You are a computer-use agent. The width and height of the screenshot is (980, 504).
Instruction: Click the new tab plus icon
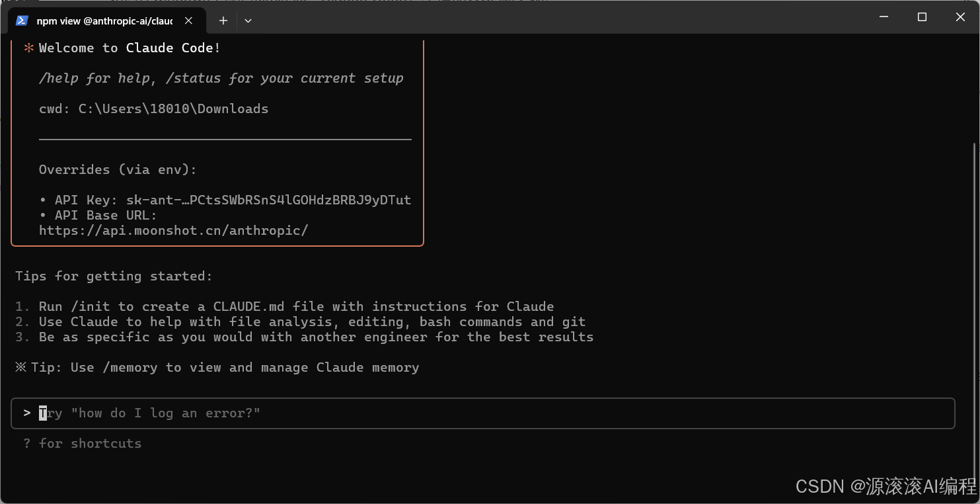click(x=223, y=21)
